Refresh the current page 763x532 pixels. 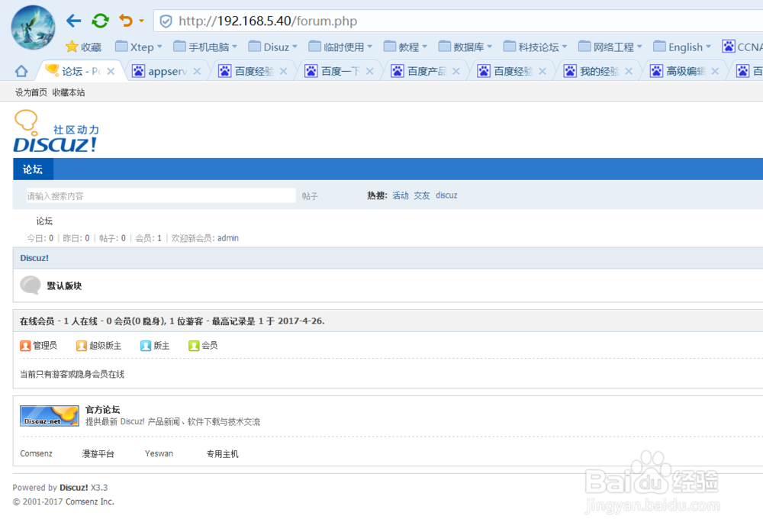[100, 21]
